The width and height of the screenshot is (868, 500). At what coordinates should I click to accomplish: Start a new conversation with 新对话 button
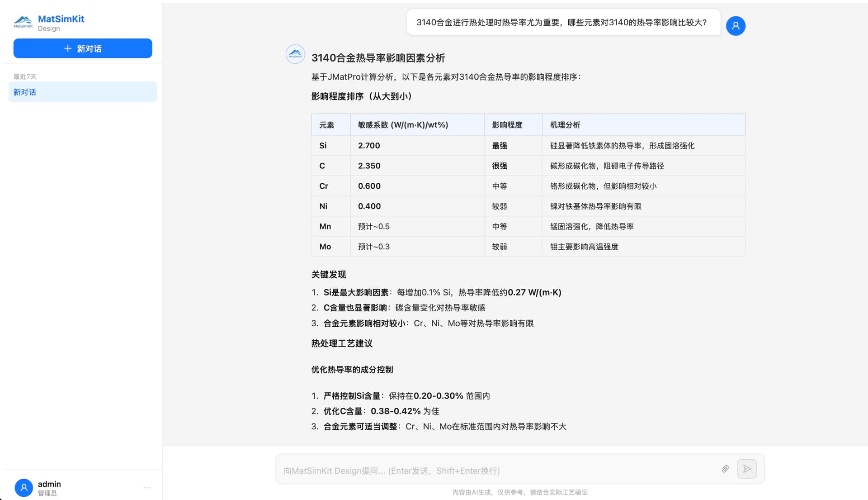(83, 48)
